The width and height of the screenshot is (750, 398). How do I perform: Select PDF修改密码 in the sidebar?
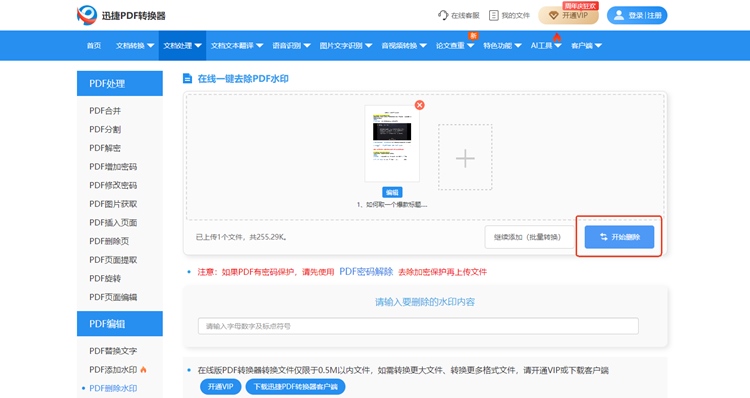click(x=113, y=185)
